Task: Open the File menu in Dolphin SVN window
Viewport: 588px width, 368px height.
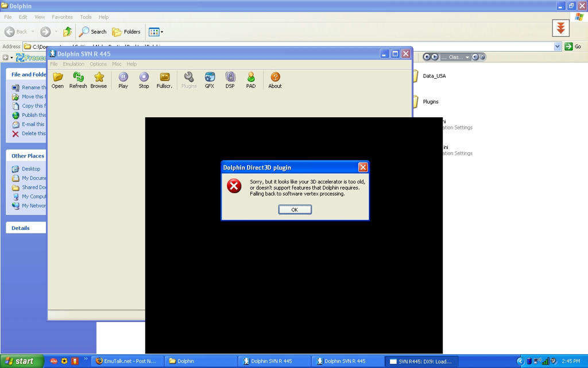Action: [x=54, y=64]
